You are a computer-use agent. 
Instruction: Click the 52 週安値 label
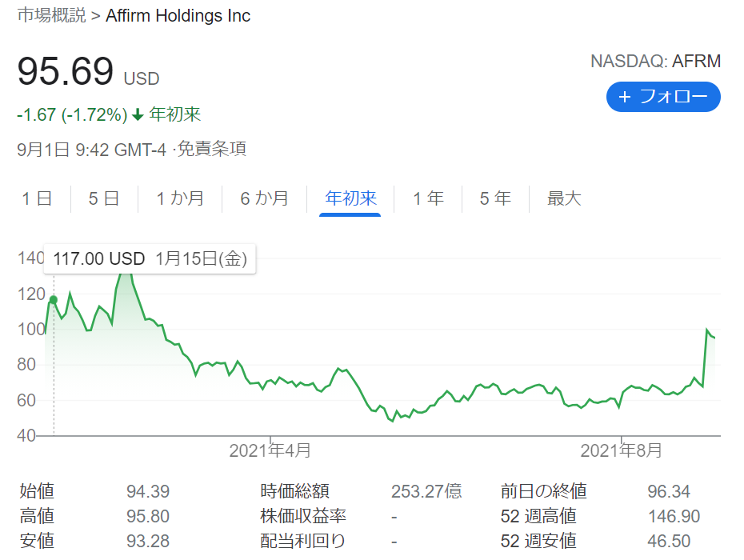pos(538,541)
